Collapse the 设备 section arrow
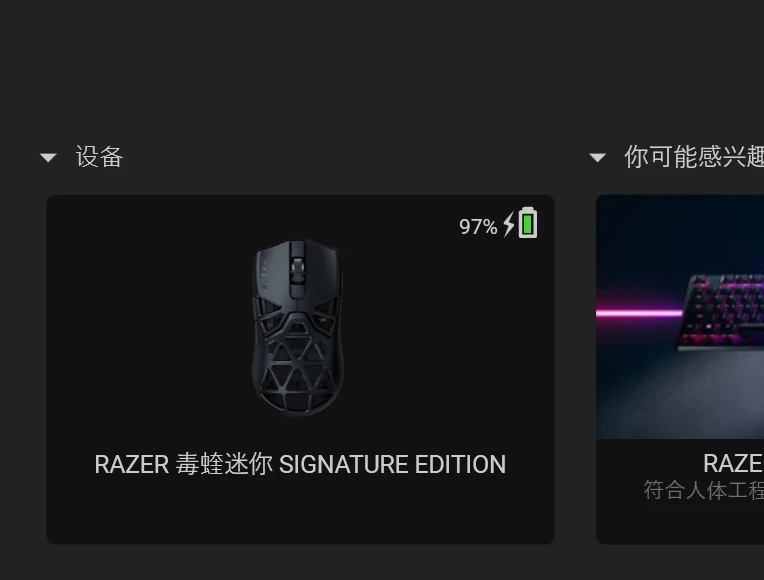This screenshot has width=764, height=580. click(48, 157)
